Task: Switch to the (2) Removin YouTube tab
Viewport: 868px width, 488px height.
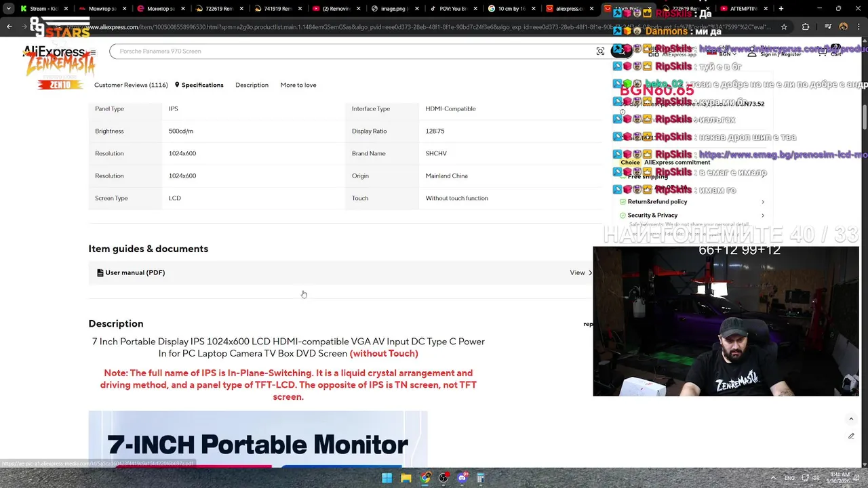Action: click(335, 9)
